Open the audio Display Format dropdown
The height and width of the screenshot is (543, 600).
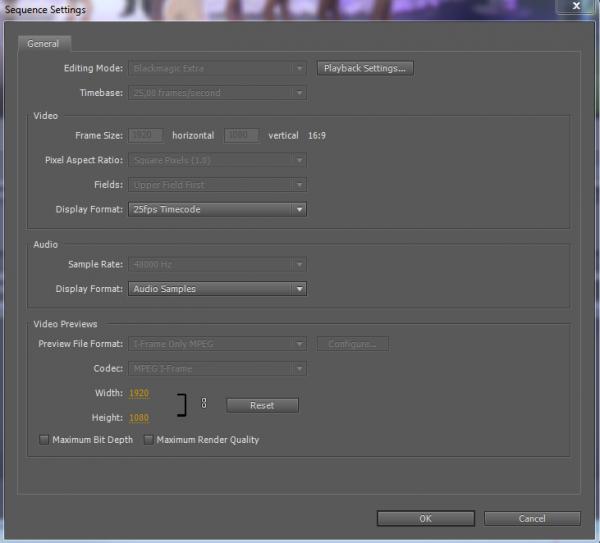coord(217,289)
